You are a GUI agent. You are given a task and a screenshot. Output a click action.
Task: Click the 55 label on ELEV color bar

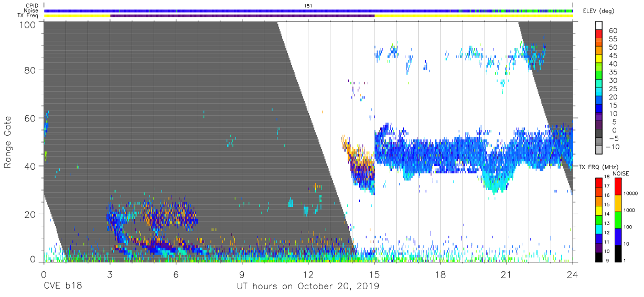tap(612, 39)
